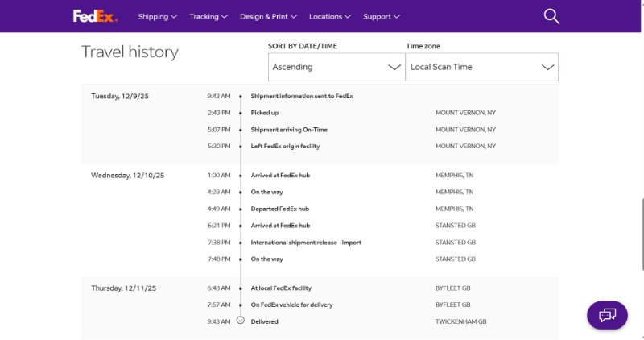Viewport: 644px width, 340px height.
Task: Expand the Ascending sort dropdown
Action: click(336, 67)
